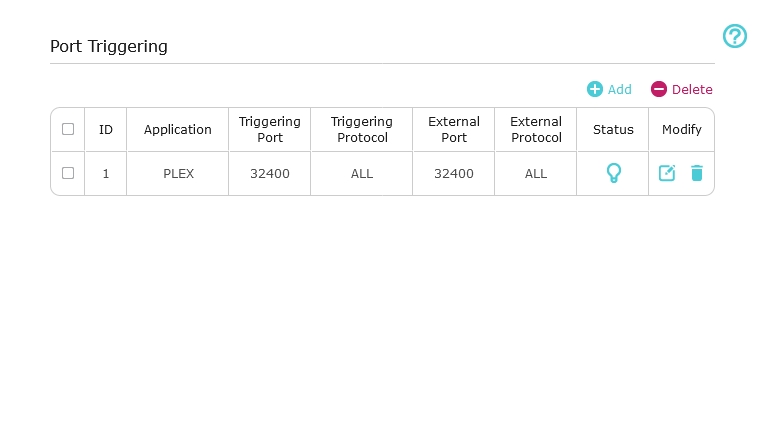Toggle the PLEX entry status bulb

click(x=614, y=173)
